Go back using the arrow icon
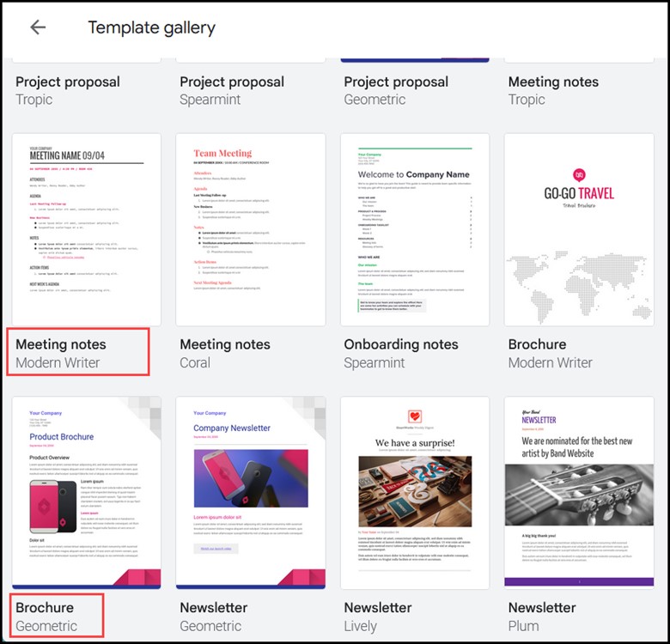This screenshot has height=644, width=670. [x=38, y=27]
